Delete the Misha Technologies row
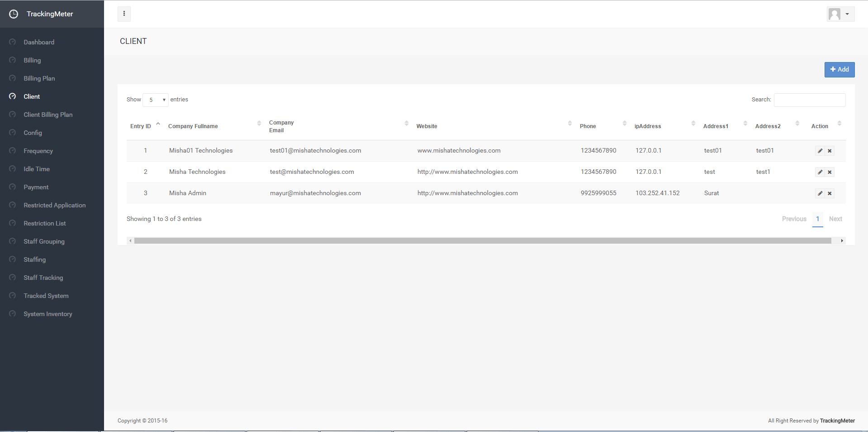 click(830, 172)
